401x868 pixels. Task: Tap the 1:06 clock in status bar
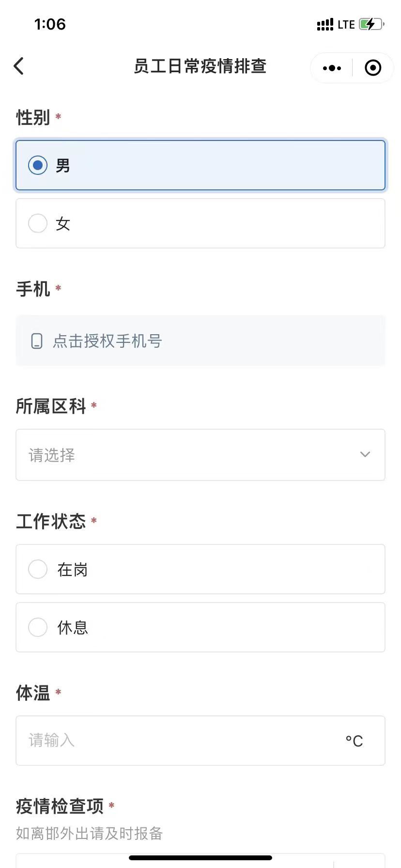coord(50,24)
